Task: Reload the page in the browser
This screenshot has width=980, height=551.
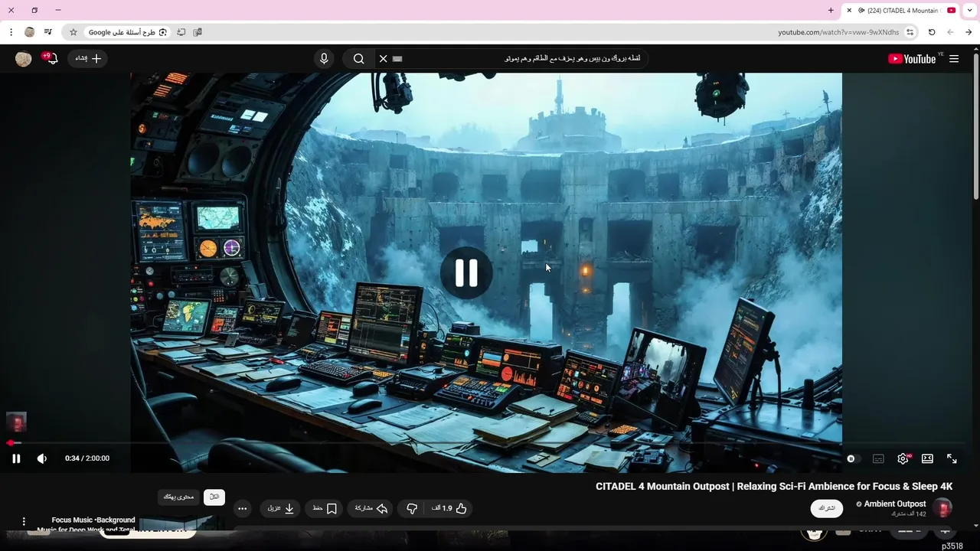Action: click(x=932, y=32)
